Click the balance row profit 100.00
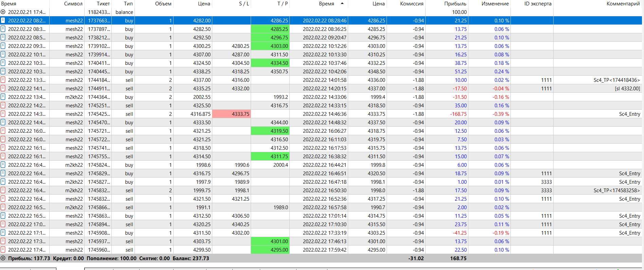Viewport: 644px width, 270px height. tap(459, 12)
